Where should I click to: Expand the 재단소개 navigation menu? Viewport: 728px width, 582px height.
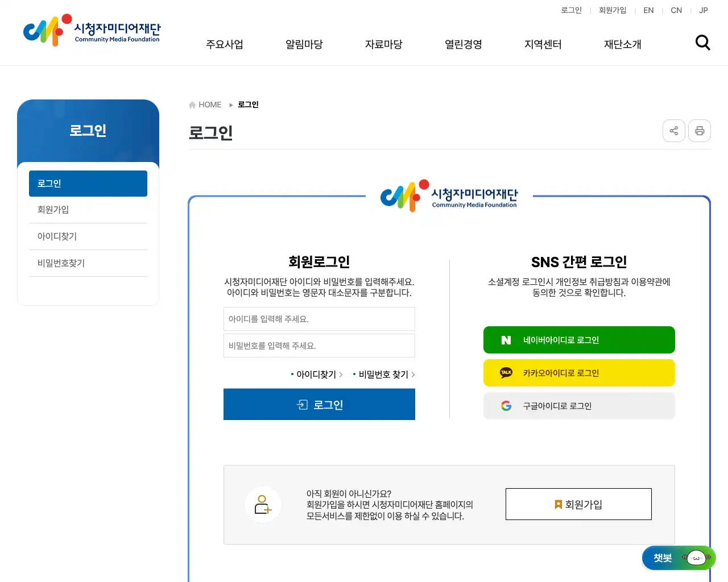[x=623, y=44]
